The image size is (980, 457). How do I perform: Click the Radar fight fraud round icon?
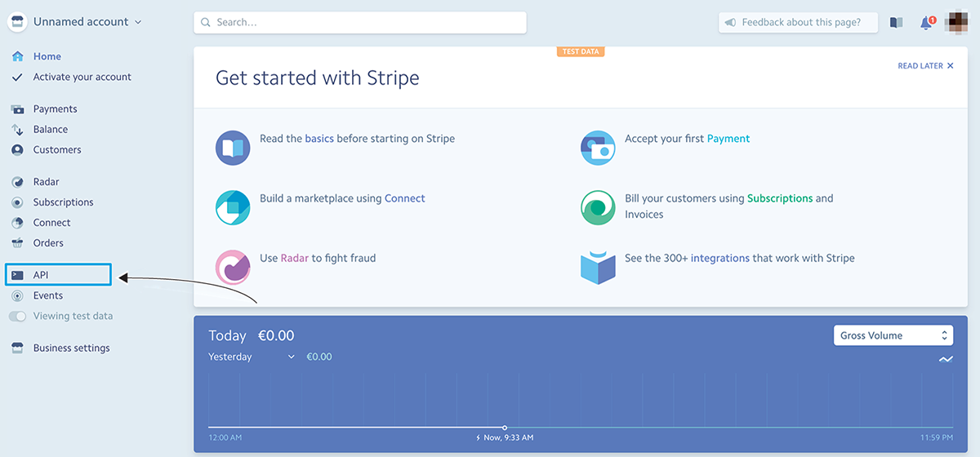(x=233, y=267)
